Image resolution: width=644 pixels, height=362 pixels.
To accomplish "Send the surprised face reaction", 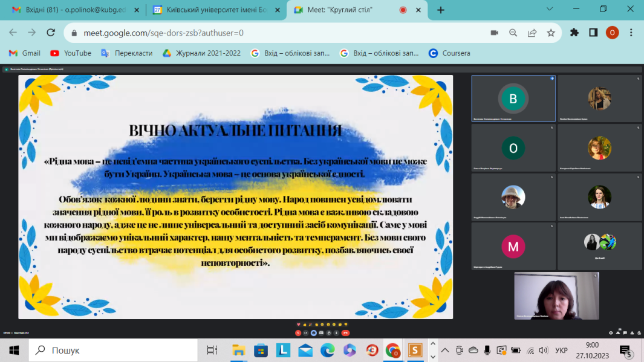I will click(328, 325).
